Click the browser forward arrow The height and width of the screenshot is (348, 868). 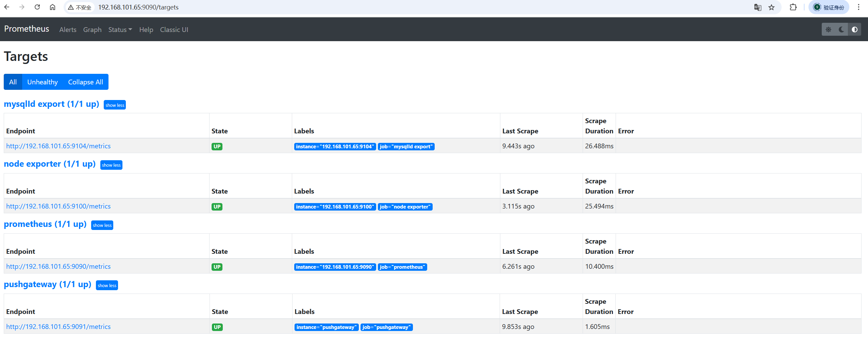[22, 7]
